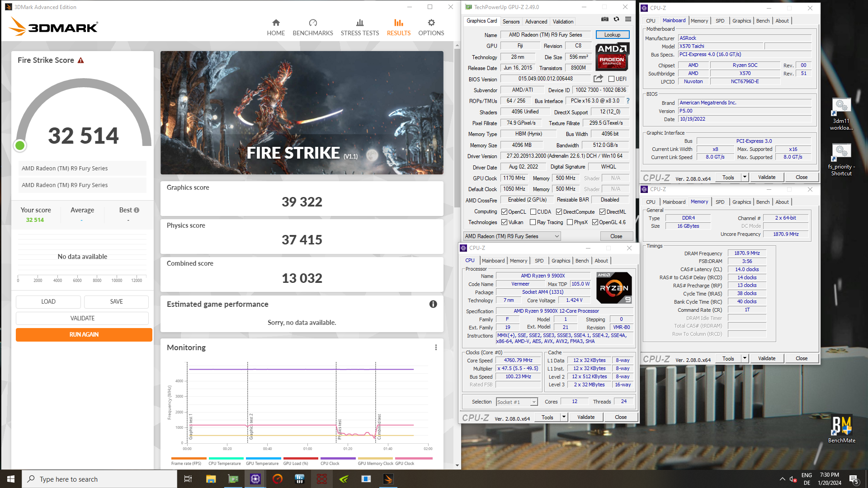
Task: Switch to Sensors tab in GPU-Z
Action: tap(511, 22)
